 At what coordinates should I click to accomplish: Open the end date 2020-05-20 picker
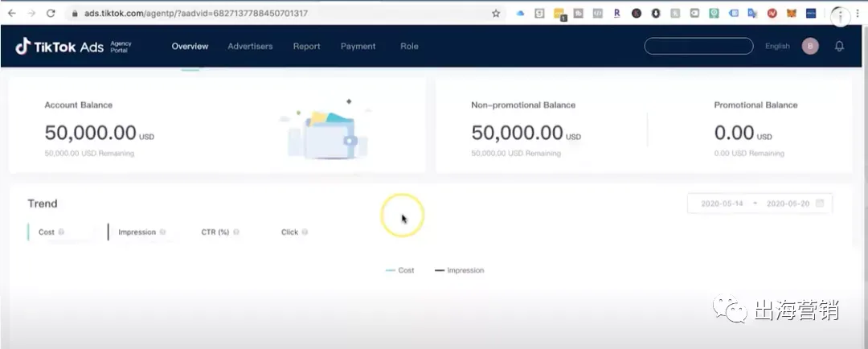click(788, 203)
